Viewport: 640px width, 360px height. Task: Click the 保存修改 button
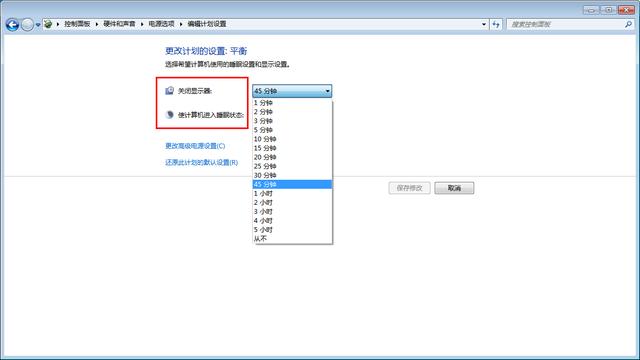(x=409, y=188)
